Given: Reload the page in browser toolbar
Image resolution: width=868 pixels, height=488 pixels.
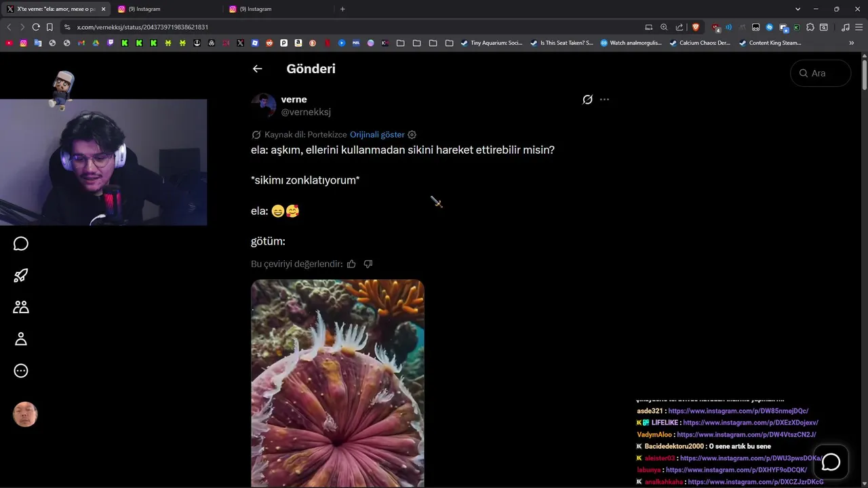Looking at the screenshot, I should coord(36,27).
